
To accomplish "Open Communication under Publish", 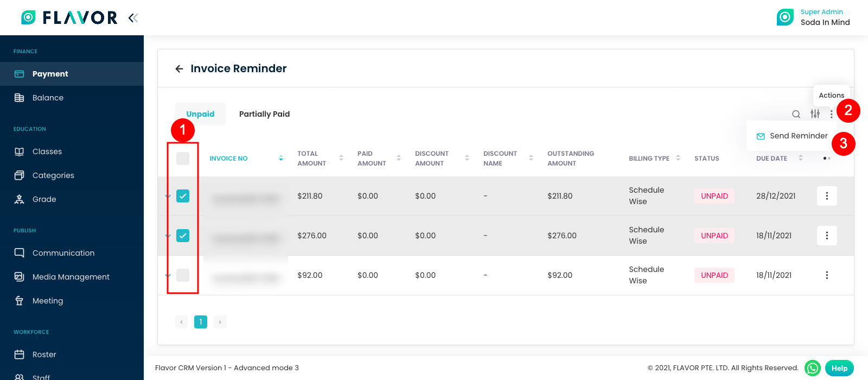I will point(63,252).
